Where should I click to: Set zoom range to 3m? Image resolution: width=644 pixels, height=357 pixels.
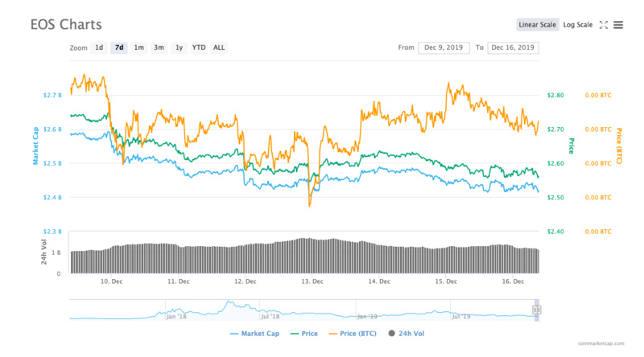point(159,47)
